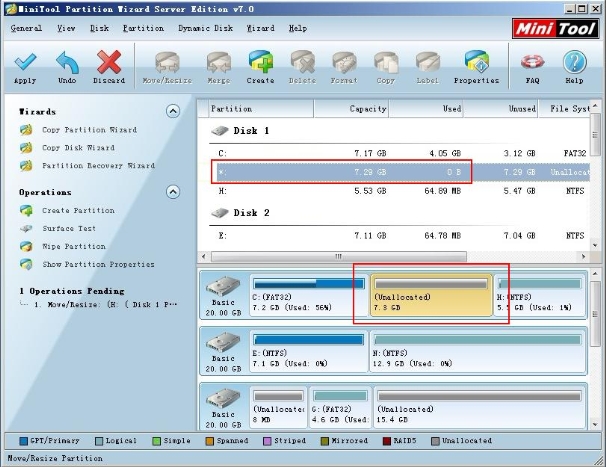The height and width of the screenshot is (467, 606).
Task: Click disk map scroll down arrow
Action: [x=595, y=424]
